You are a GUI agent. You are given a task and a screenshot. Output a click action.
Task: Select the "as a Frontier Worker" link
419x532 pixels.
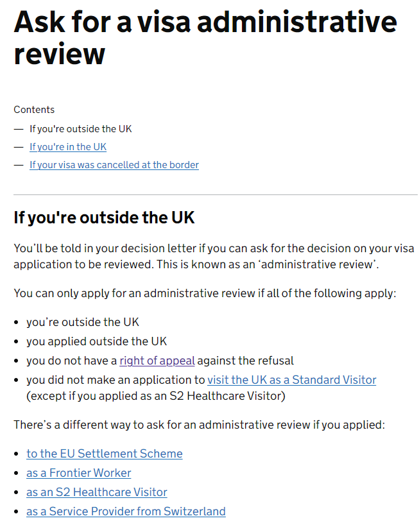(x=79, y=473)
